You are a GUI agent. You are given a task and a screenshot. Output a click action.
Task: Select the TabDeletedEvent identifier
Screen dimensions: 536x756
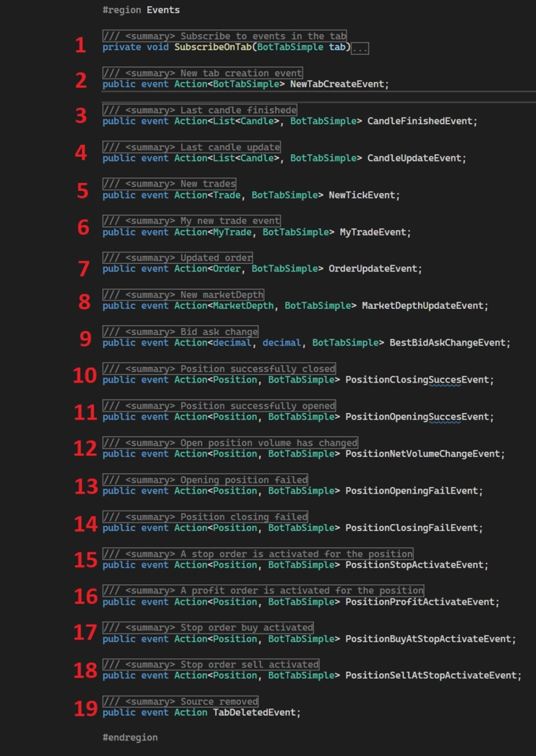pyautogui.click(x=254, y=713)
